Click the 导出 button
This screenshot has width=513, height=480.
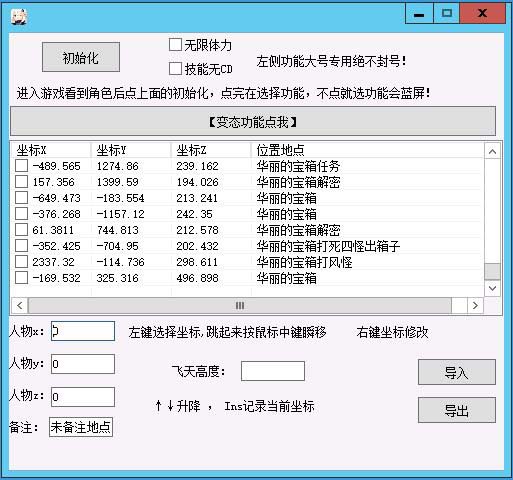point(457,410)
